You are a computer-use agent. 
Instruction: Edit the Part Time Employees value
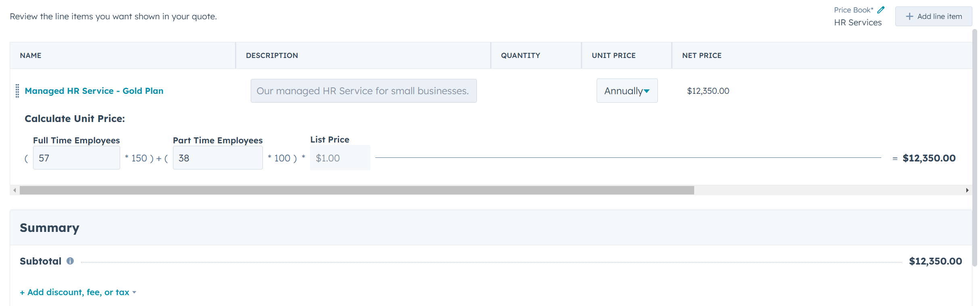(218, 157)
